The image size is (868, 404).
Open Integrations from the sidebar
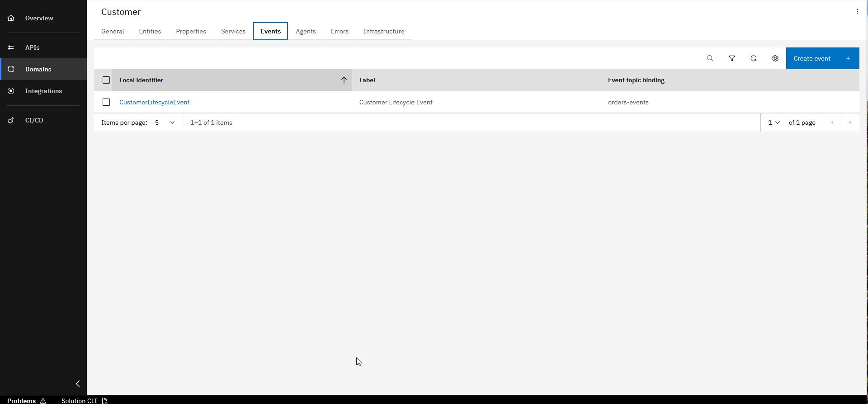[43, 91]
